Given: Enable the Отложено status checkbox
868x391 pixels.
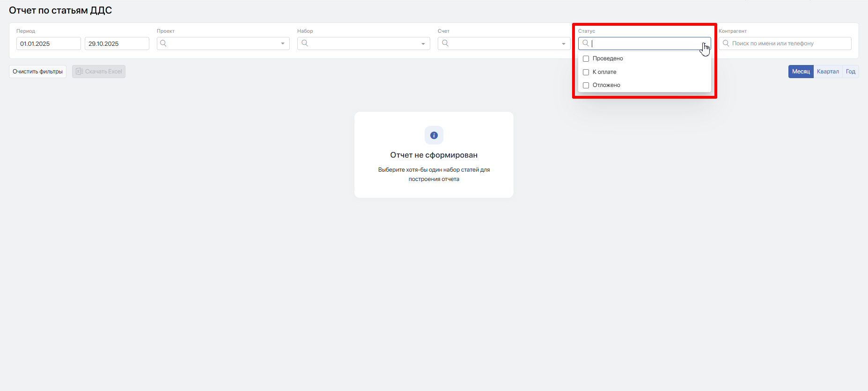Looking at the screenshot, I should point(586,85).
